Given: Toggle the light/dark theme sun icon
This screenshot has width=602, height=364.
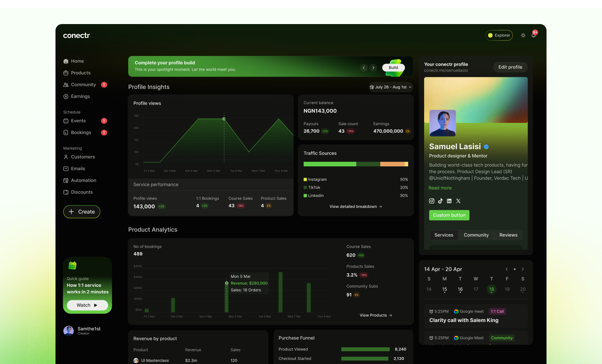Looking at the screenshot, I should [x=523, y=35].
